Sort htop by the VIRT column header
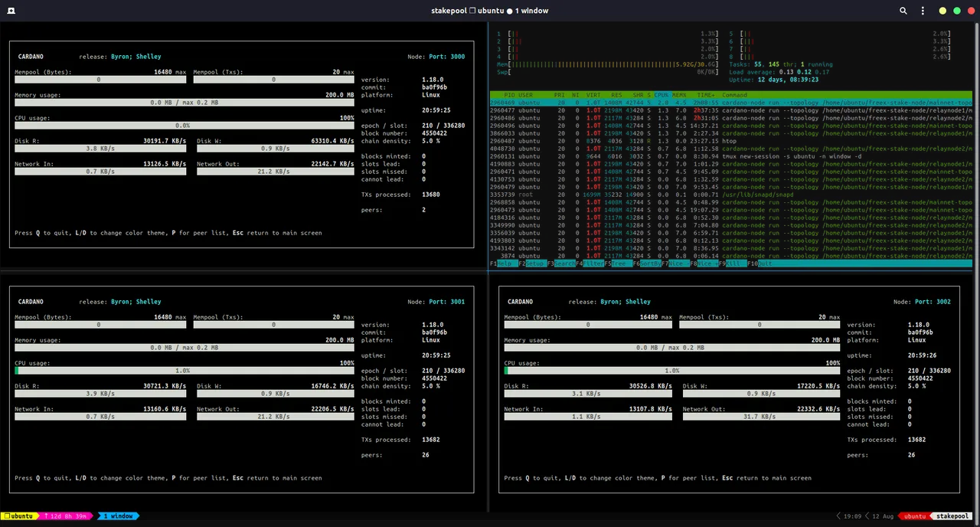The width and height of the screenshot is (980, 527). [593, 95]
